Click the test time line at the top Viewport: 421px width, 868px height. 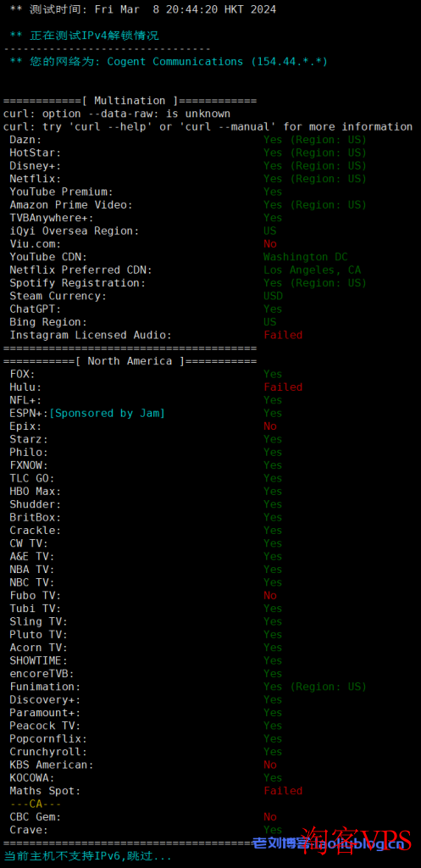click(142, 9)
